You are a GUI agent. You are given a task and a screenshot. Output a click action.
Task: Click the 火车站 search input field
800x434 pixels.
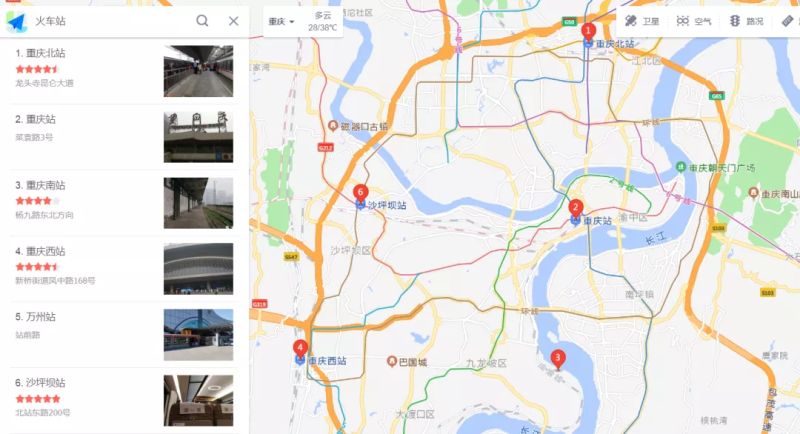point(112,21)
